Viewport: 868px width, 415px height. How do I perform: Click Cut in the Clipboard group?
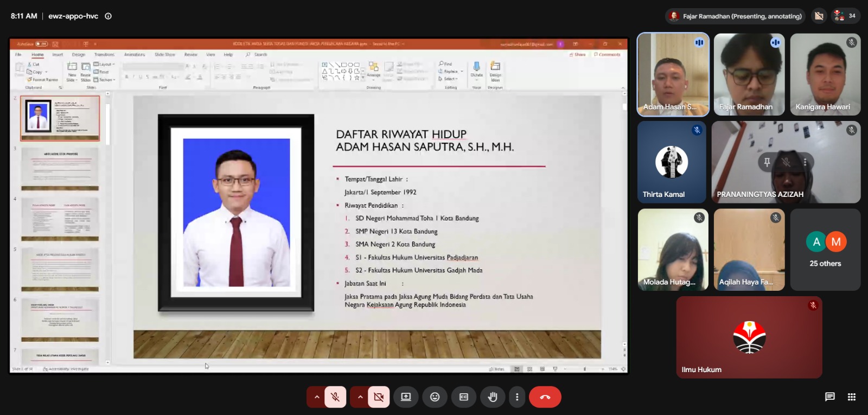[34, 65]
